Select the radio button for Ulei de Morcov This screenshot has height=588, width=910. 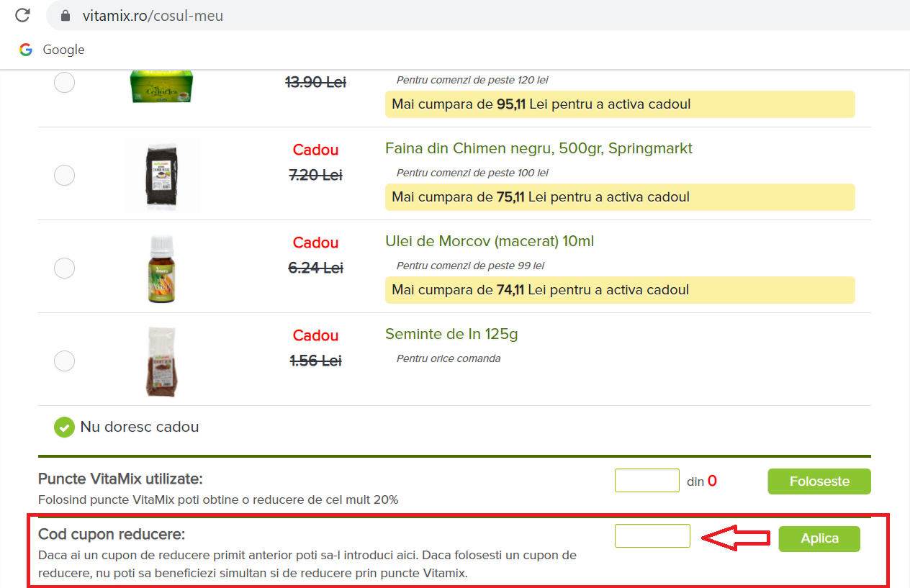(65, 268)
